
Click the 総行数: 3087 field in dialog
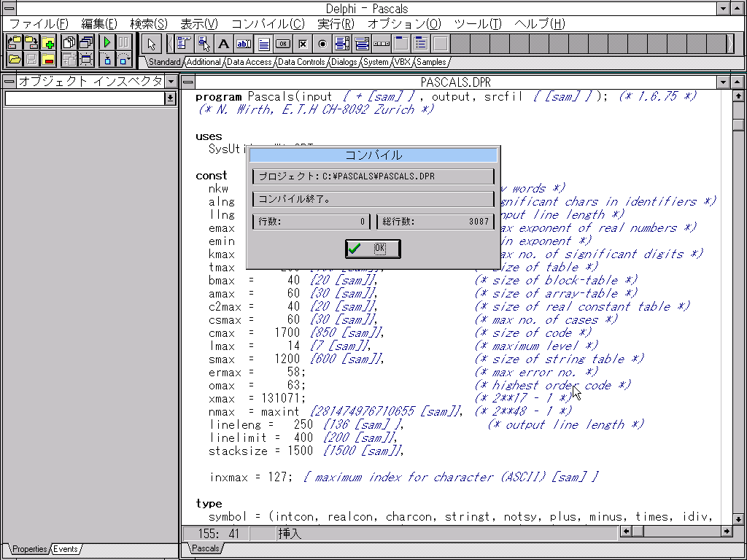436,222
